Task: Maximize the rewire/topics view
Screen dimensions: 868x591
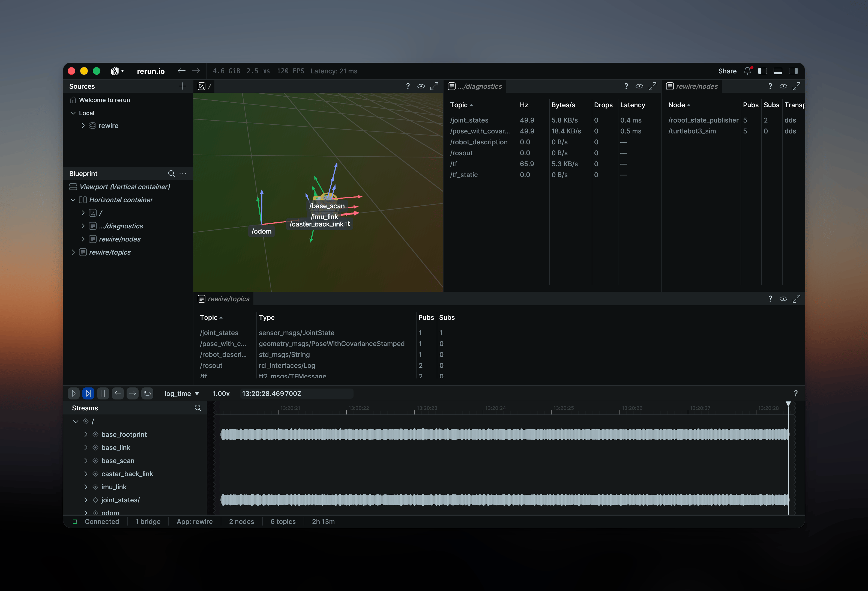Action: click(x=796, y=299)
